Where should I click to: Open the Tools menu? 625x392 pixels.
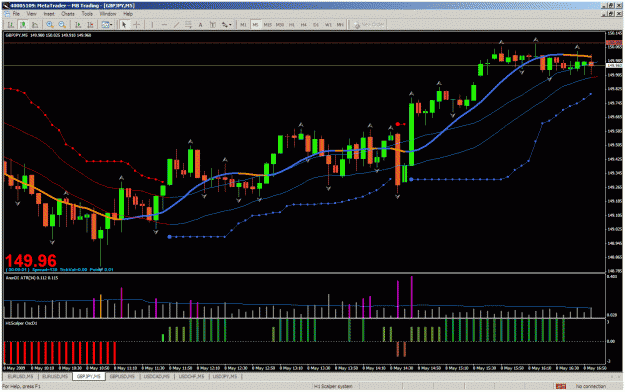pyautogui.click(x=87, y=14)
